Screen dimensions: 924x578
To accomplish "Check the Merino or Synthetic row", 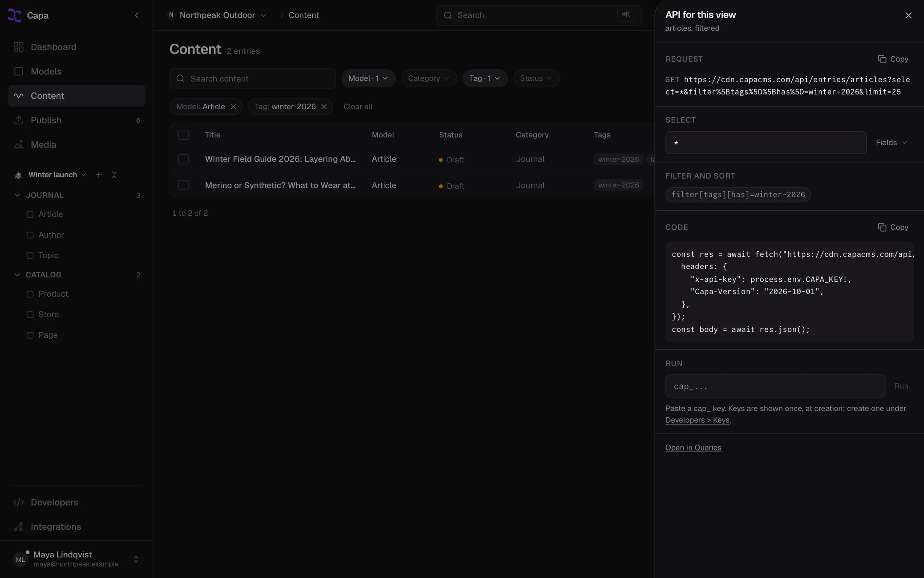I will coord(184,185).
